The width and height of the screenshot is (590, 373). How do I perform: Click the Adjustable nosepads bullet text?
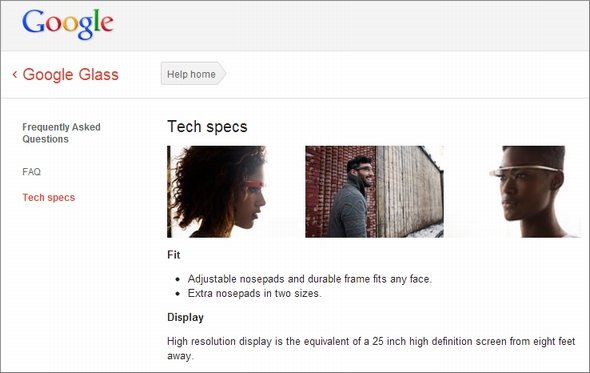click(310, 279)
